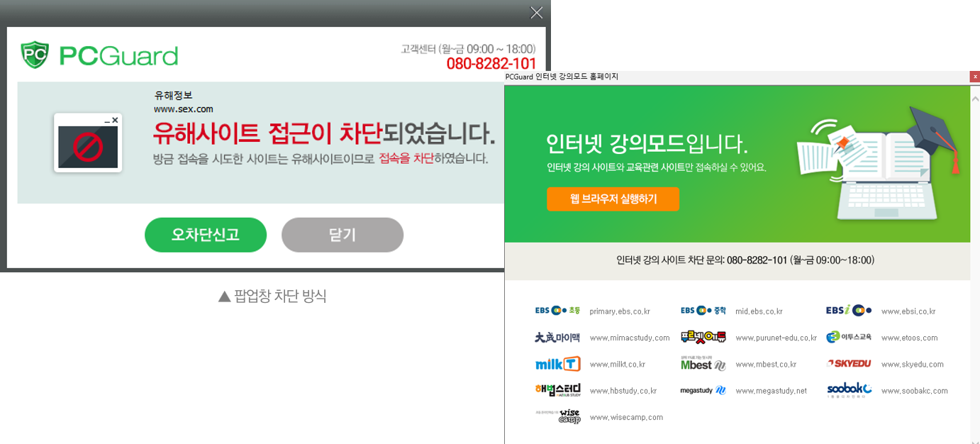Click the EBS primary school logo
980x444 pixels.
click(557, 311)
